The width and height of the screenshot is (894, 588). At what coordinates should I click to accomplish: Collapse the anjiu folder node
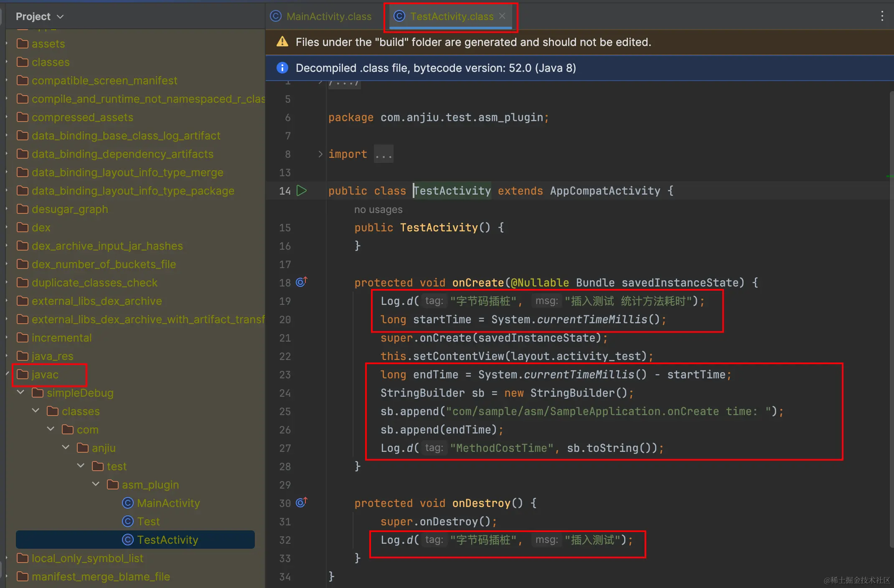(66, 447)
